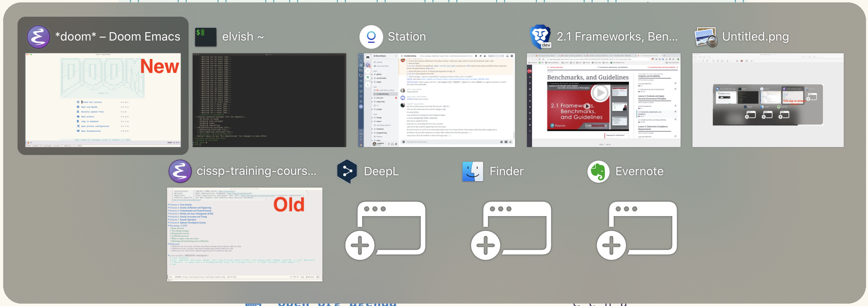
Task: Click the Brave dev browser icon
Action: [540, 37]
